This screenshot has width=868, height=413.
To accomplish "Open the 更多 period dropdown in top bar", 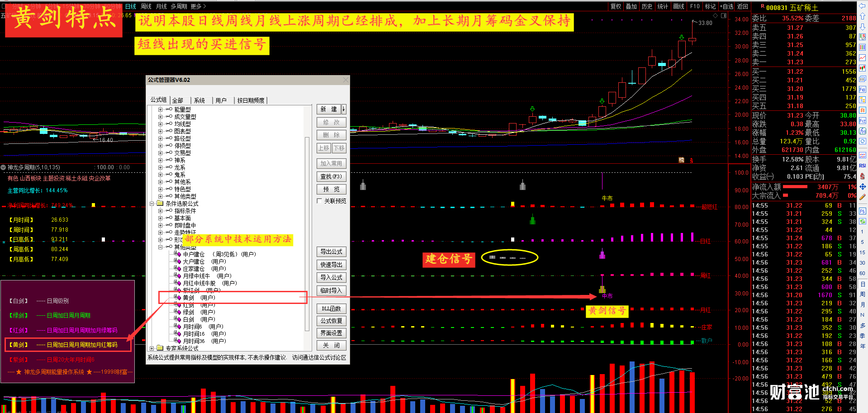I will pyautogui.click(x=198, y=6).
